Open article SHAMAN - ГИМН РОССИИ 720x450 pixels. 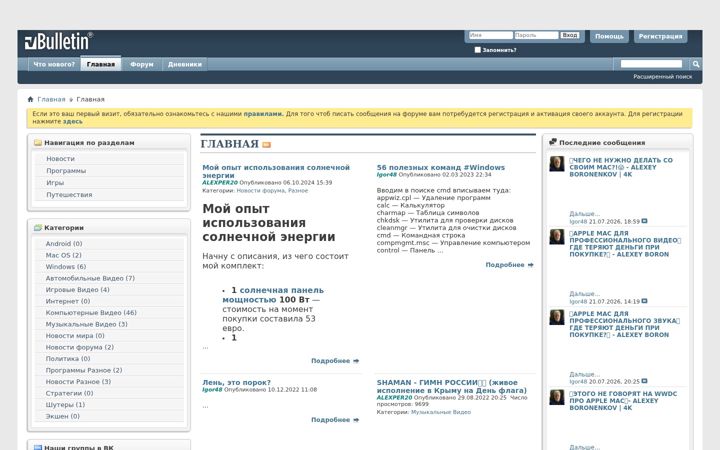pyautogui.click(x=451, y=386)
